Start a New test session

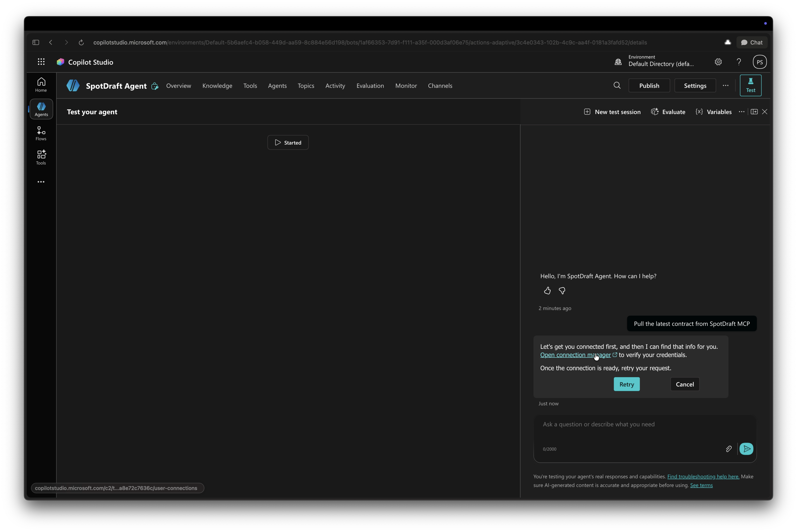pos(612,112)
